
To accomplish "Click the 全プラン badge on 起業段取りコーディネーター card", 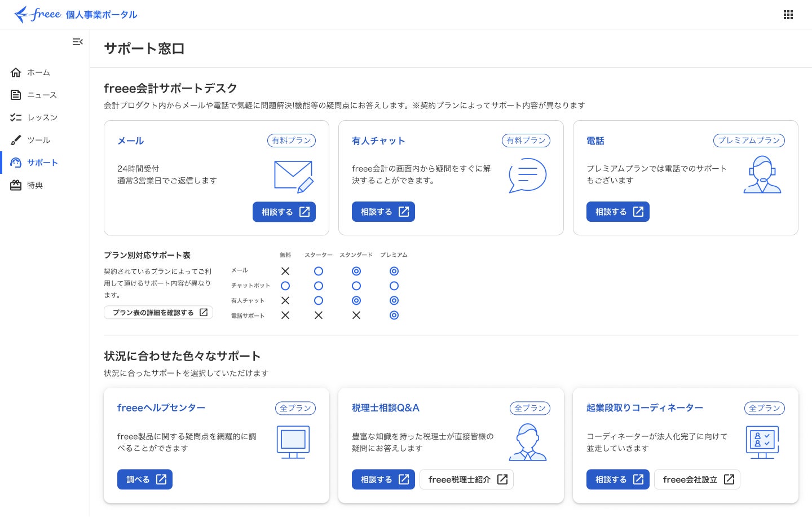I will [765, 408].
